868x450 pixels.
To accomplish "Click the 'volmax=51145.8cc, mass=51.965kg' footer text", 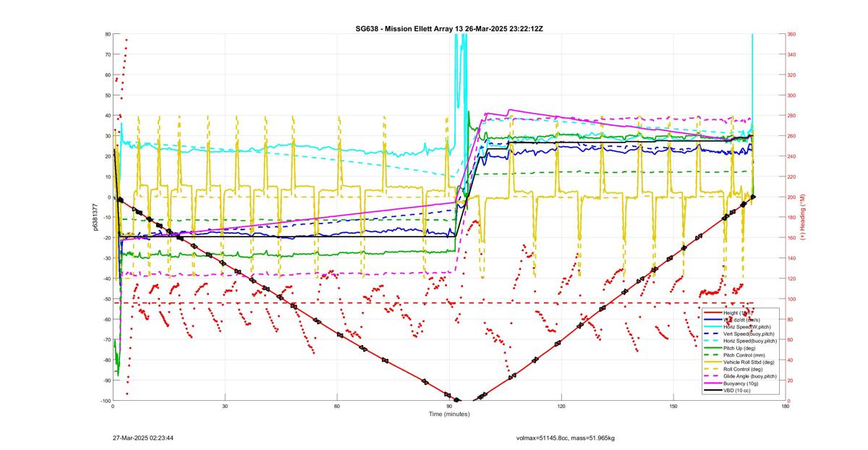I will [x=565, y=438].
